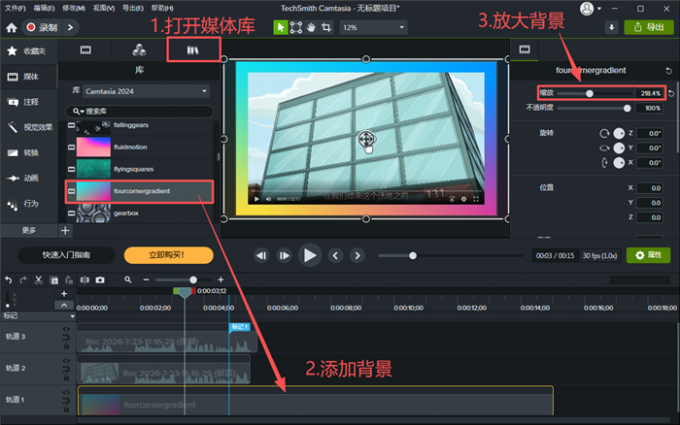Image resolution: width=680 pixels, height=425 pixels.
Task: Select gearbox library item
Action: 139,213
